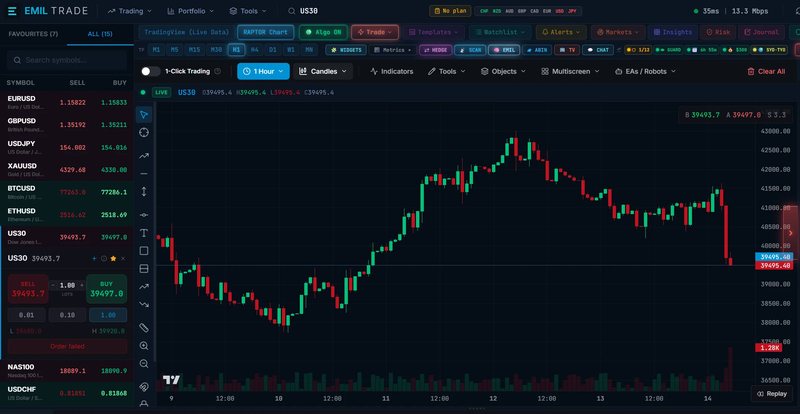The image size is (800, 414).
Task: Toggle 1-Click Trading switch
Action: pyautogui.click(x=151, y=71)
